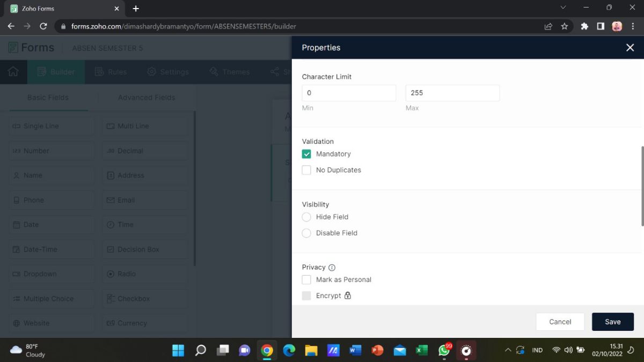The image size is (644, 362).
Task: Open Windows taskbar search
Action: pos(200,350)
